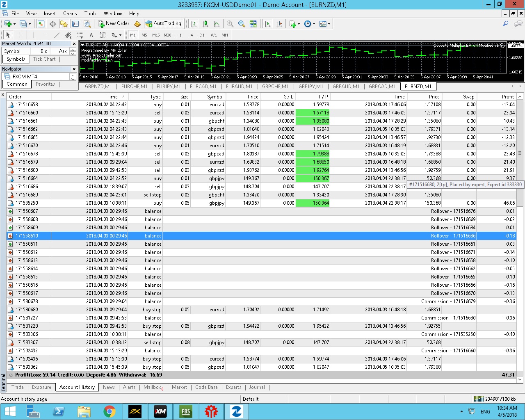Switch chart to candlesticks icon

[x=205, y=24]
